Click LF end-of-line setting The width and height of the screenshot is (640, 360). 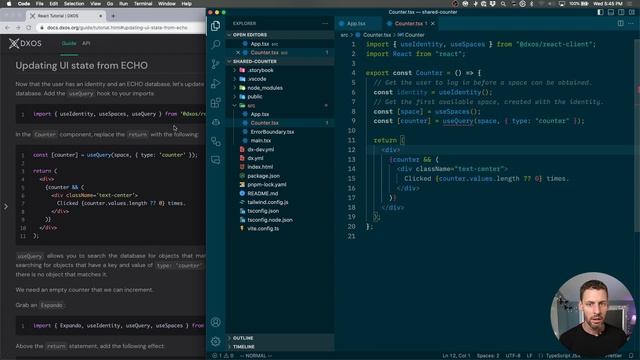tap(529, 356)
